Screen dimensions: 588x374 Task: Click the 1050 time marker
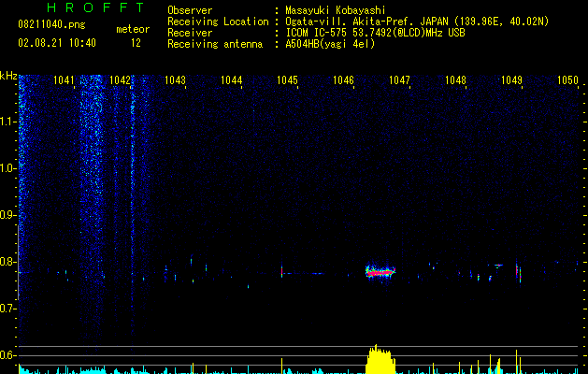(567, 80)
